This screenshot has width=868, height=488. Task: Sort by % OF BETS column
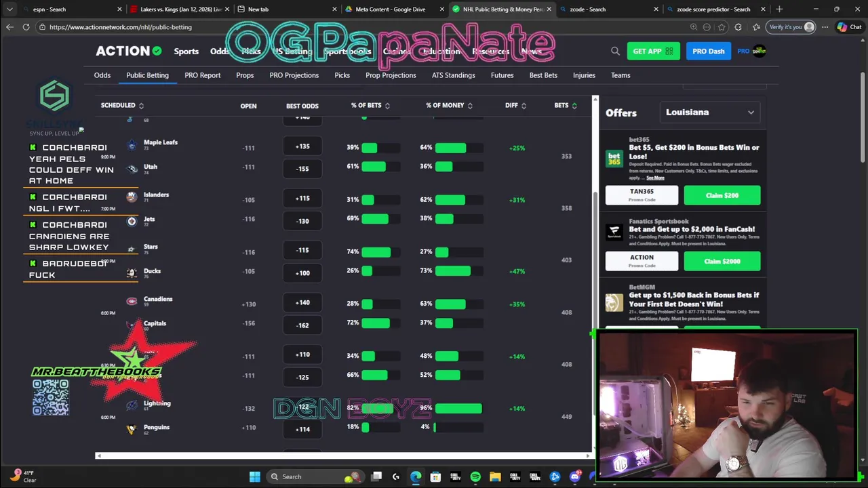click(x=370, y=105)
